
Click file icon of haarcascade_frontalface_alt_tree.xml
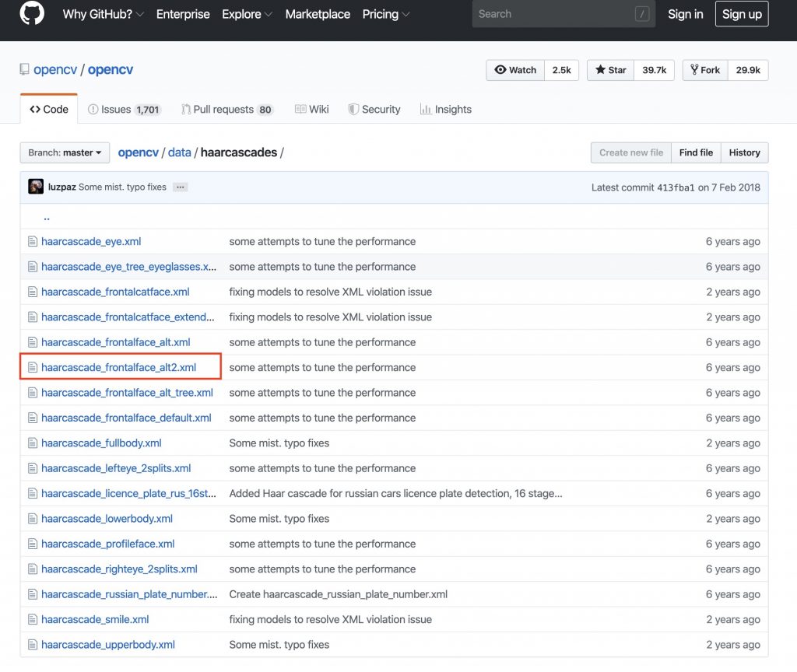[33, 393]
